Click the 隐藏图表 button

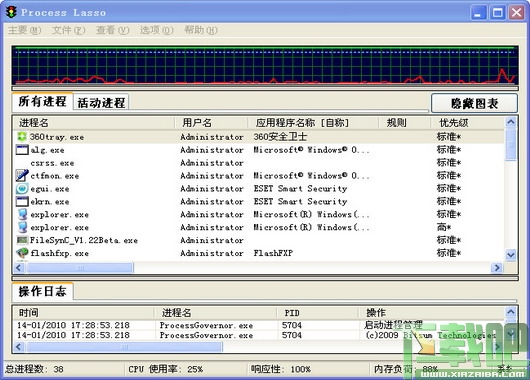(x=474, y=103)
